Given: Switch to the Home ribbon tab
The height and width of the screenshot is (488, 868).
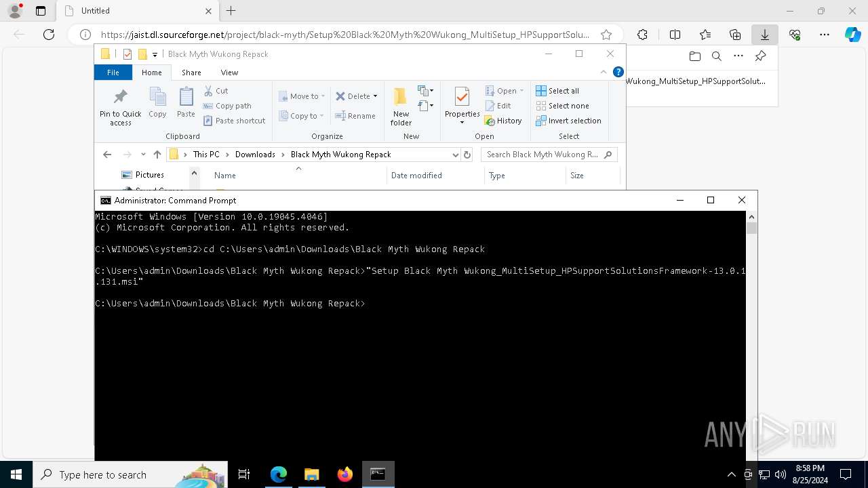Looking at the screenshot, I should (152, 73).
